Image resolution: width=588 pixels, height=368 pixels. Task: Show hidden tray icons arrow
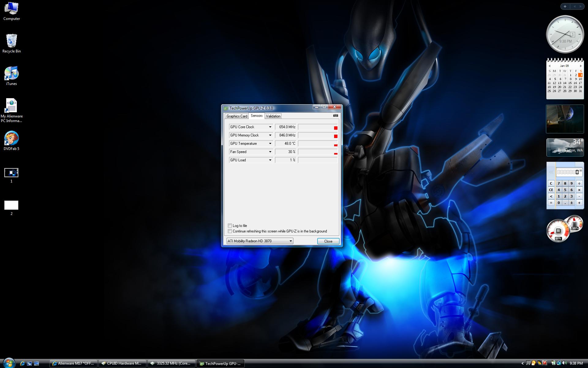pos(522,363)
